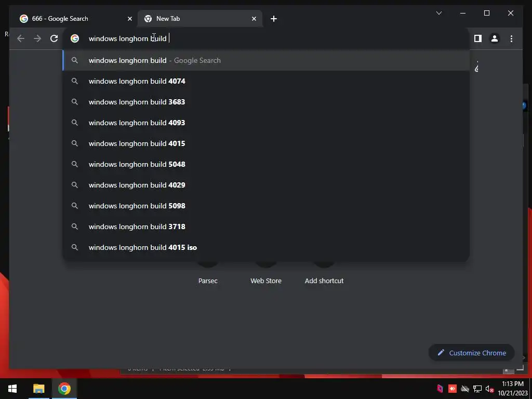
Task: Click the Google logo in address bar
Action: [75, 38]
